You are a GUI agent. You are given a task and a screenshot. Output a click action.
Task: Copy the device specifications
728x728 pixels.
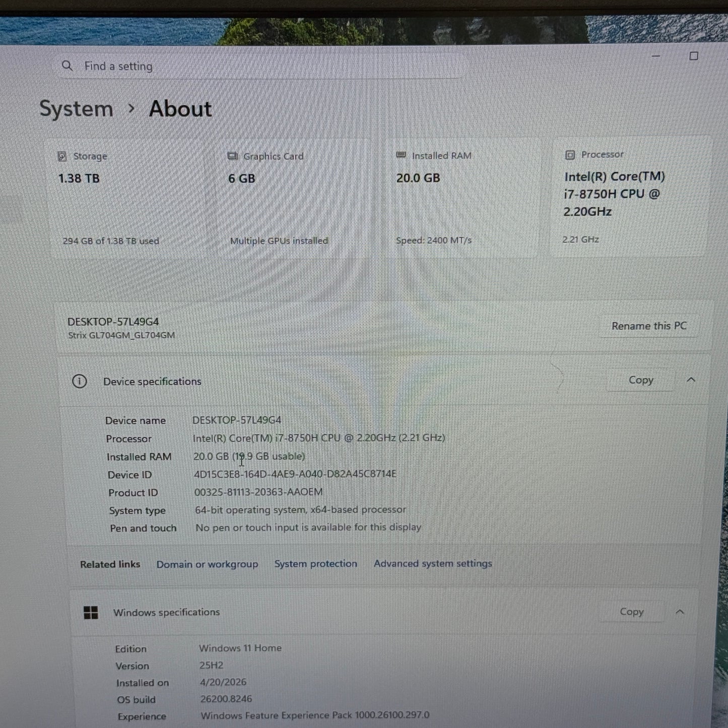click(641, 380)
